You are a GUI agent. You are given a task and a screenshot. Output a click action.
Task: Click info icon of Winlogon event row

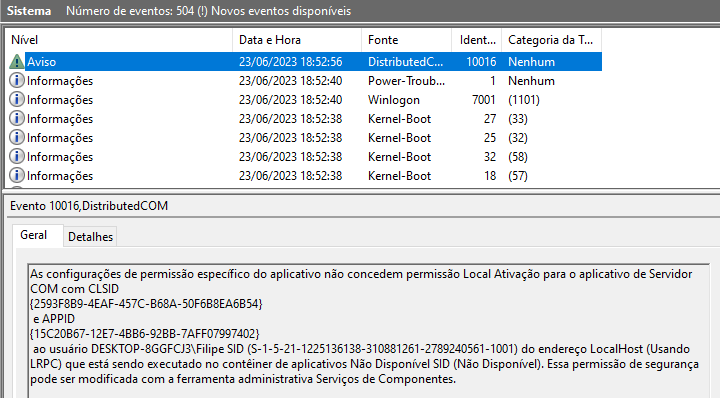(17, 99)
